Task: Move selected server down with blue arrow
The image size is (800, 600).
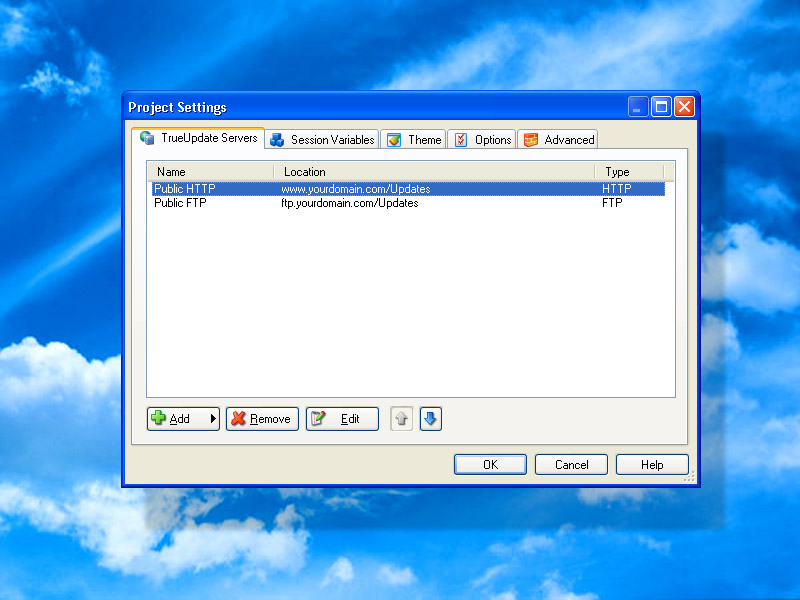Action: [x=431, y=419]
